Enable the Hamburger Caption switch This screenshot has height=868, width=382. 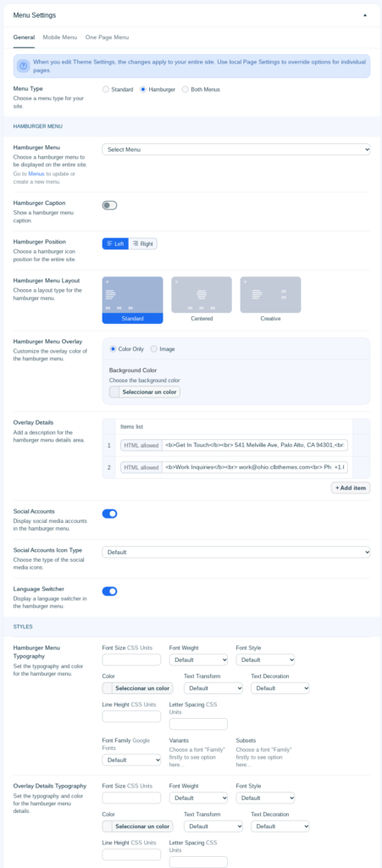(x=109, y=205)
